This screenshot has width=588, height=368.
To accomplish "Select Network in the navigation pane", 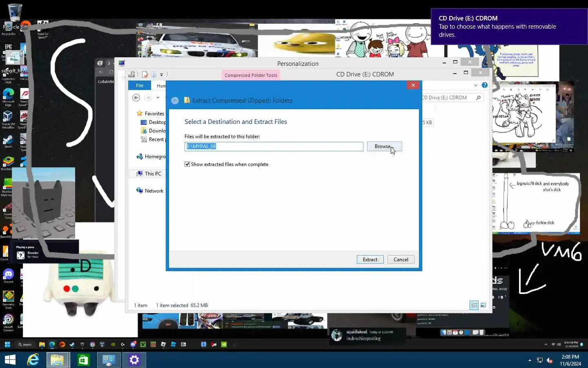I will pos(150,191).
